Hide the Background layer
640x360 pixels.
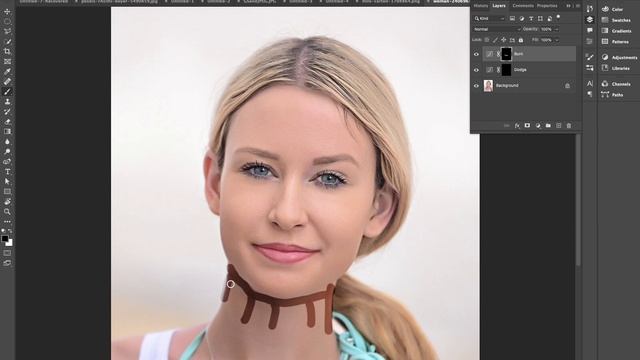click(476, 86)
